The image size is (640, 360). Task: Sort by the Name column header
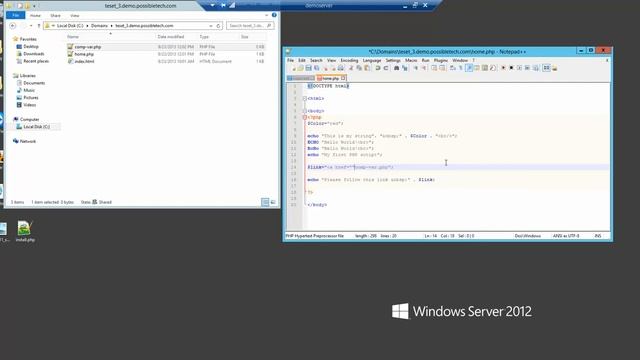(73, 37)
